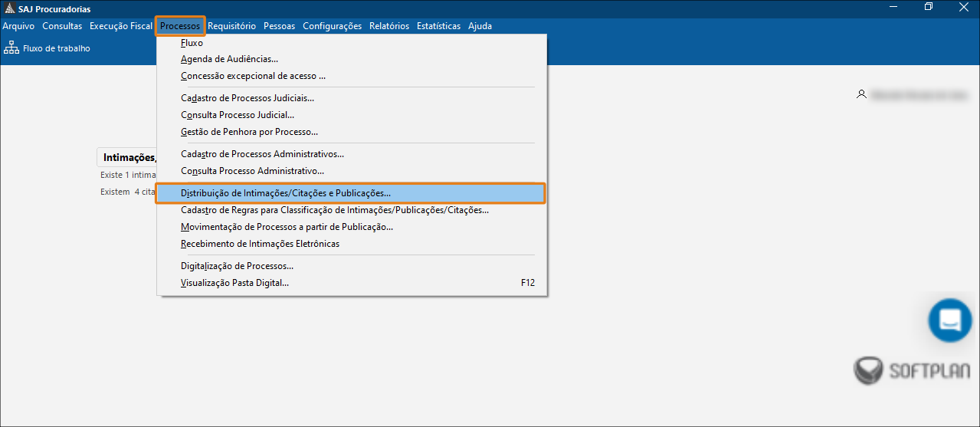Select Cadastro de Processos Judiciais
The height and width of the screenshot is (427, 980).
(x=247, y=98)
